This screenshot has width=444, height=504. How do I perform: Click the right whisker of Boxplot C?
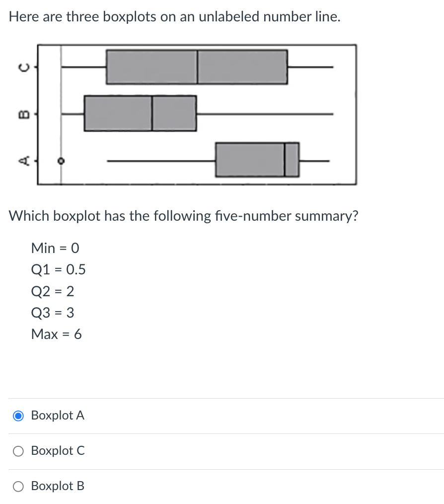310,66
